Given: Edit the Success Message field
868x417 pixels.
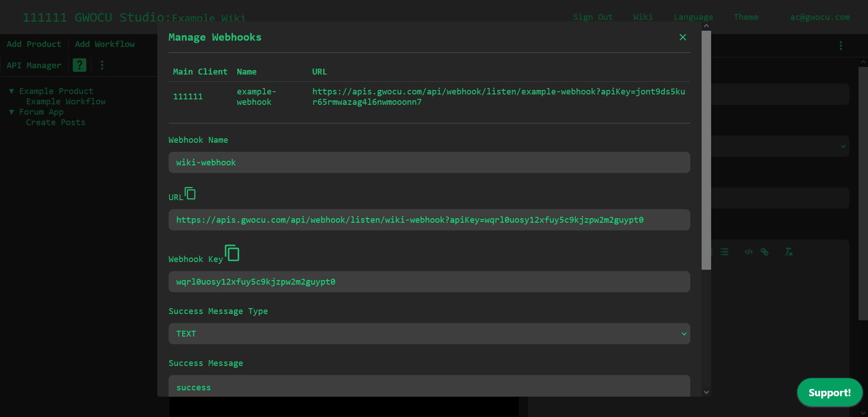Looking at the screenshot, I should pyautogui.click(x=429, y=386).
